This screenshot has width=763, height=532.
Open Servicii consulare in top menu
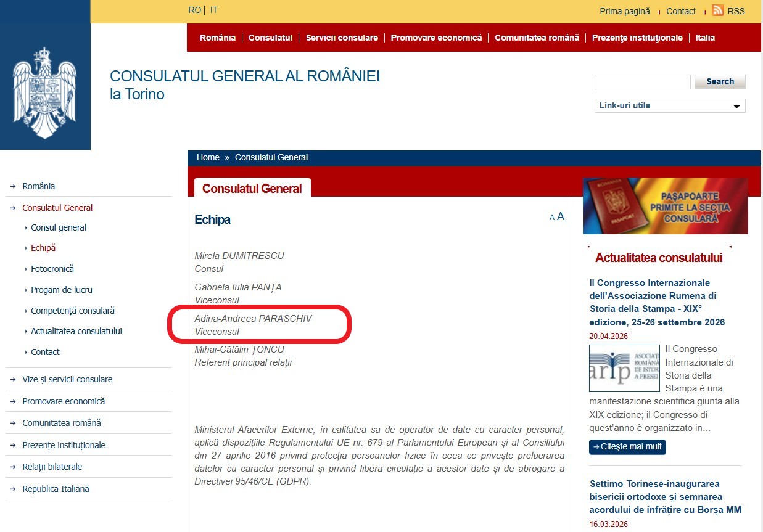[x=342, y=38]
